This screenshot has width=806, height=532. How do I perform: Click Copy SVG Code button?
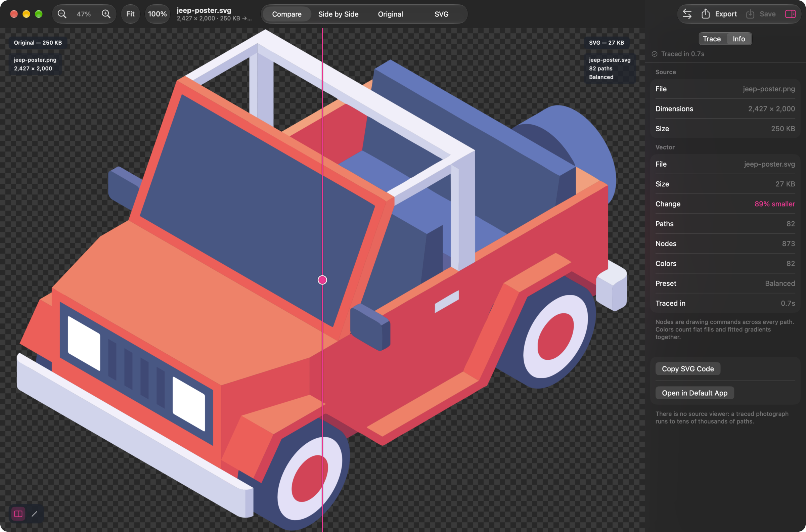pyautogui.click(x=687, y=369)
